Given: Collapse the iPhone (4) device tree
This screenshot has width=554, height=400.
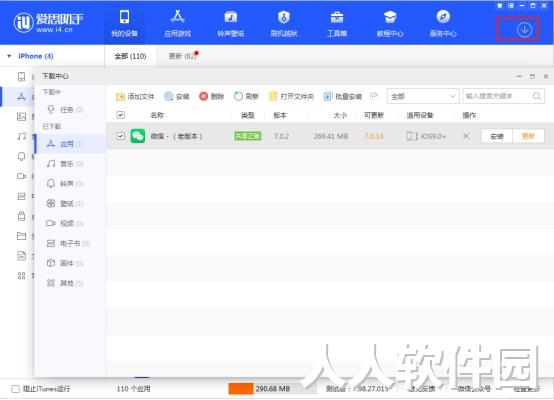Looking at the screenshot, I should (9, 56).
